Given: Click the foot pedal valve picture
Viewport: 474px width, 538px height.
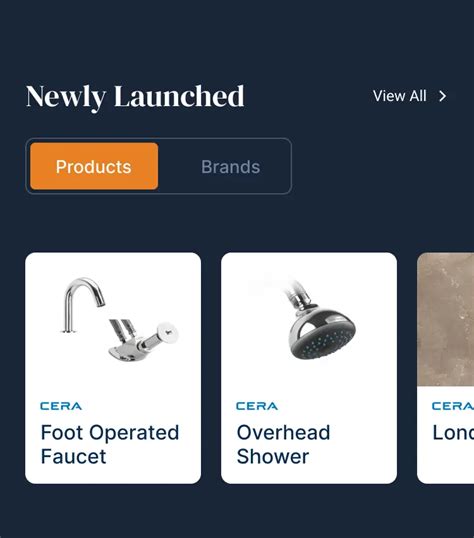Looking at the screenshot, I should [x=143, y=340].
